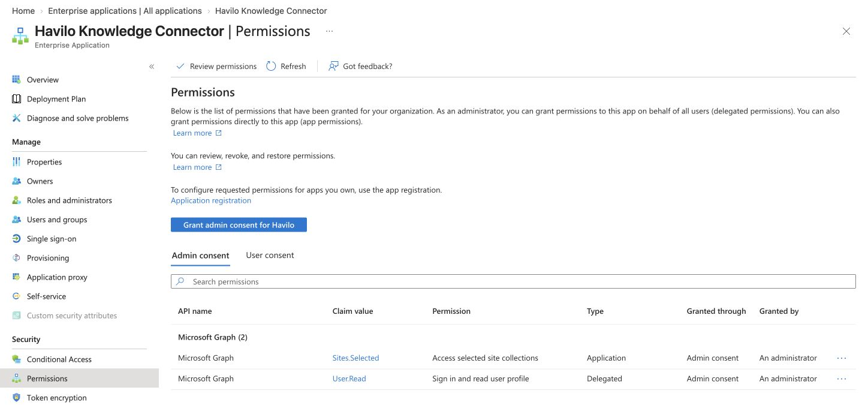The height and width of the screenshot is (405, 868).
Task: Sort by the Permission column header
Action: pos(451,311)
